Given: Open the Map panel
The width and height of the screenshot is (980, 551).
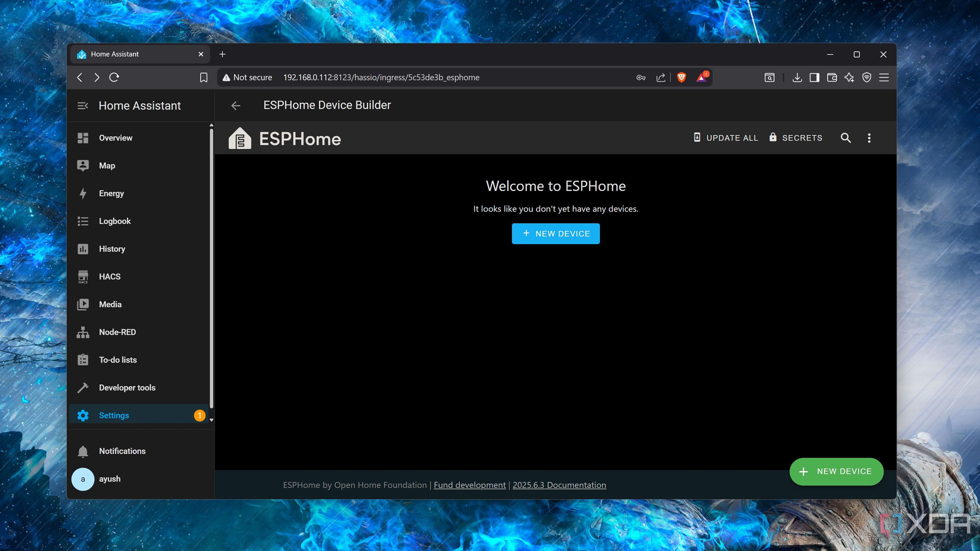Looking at the screenshot, I should 139,166.
